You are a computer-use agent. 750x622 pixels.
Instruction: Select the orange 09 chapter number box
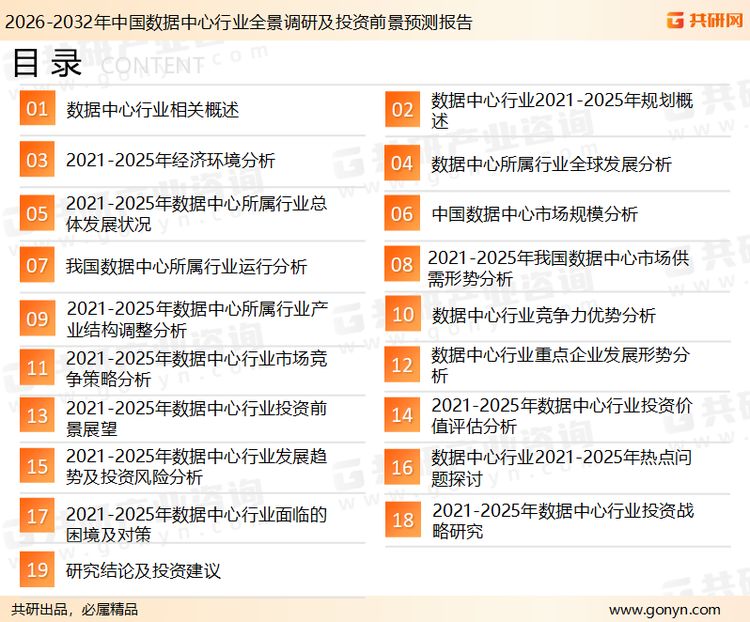37,318
